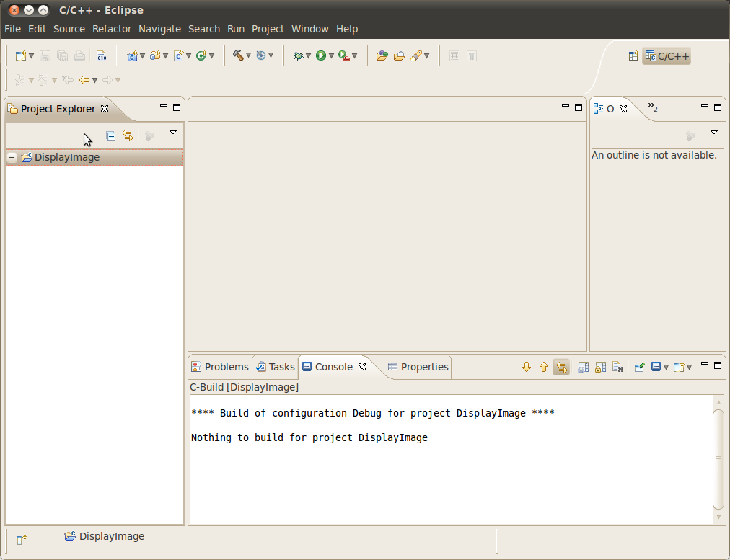
Task: Open the Refactor menu
Action: 112,29
